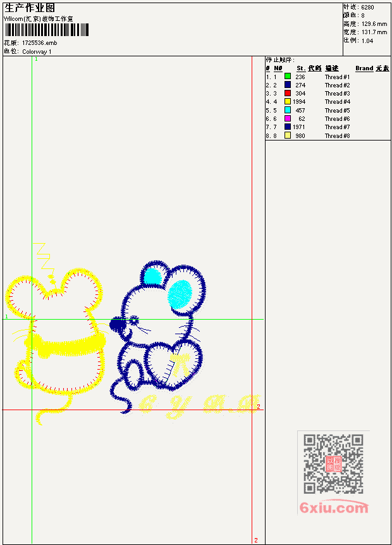
Task: Click stitch count value 457
Action: pos(300,111)
